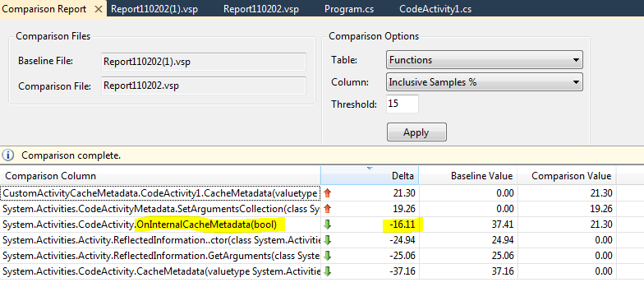Click the green down arrow for ReflectedInformation..ctor row
The image size is (644, 301).
click(327, 240)
